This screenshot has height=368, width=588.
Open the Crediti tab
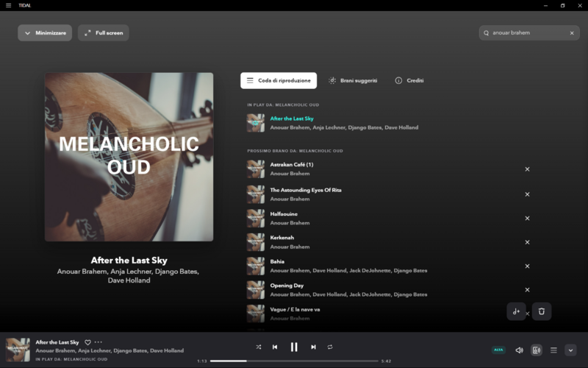409,80
